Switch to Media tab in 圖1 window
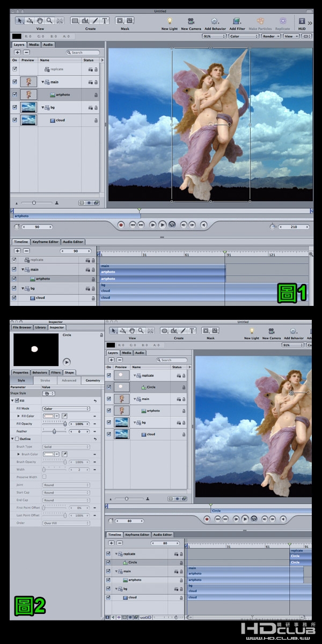Screen dimensions: 322x644 click(34, 45)
